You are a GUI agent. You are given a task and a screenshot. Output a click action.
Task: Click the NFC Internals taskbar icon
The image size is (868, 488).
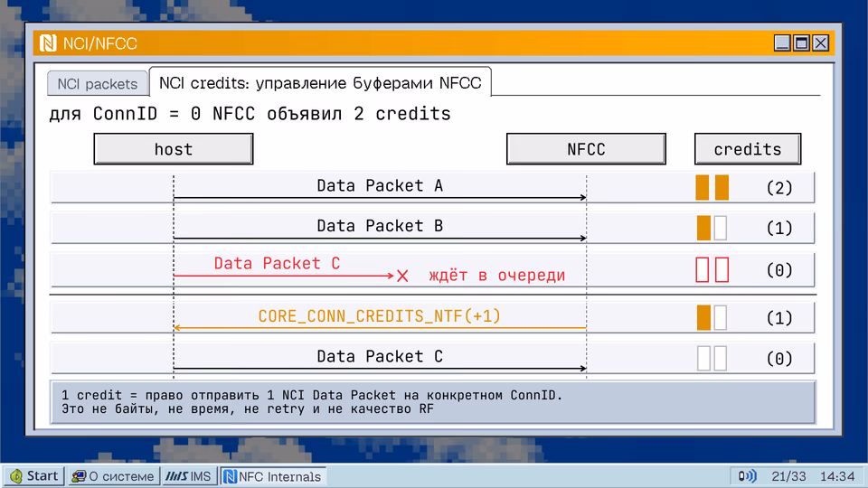231,476
